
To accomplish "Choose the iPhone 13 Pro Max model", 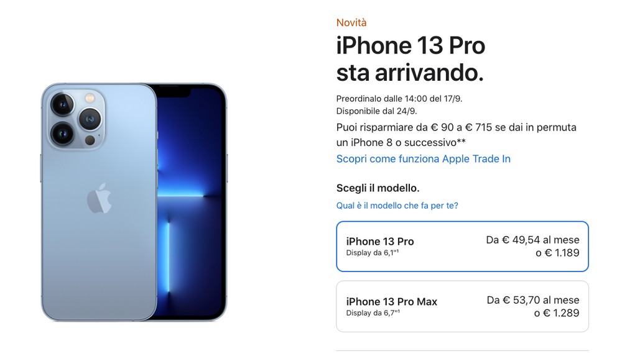I will [x=462, y=306].
